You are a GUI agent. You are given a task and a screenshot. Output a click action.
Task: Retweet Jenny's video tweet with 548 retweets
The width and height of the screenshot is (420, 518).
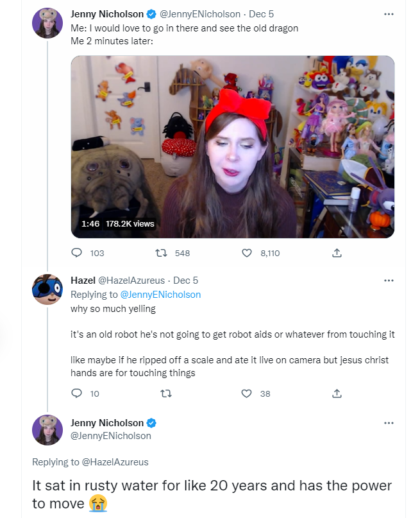(x=162, y=253)
